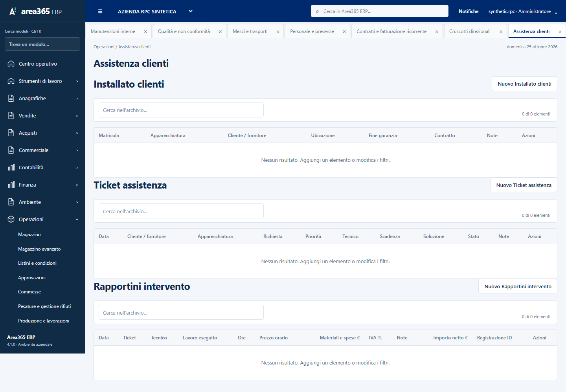Click the Rapportini intervento archive search field
The image size is (566, 392).
[181, 313]
